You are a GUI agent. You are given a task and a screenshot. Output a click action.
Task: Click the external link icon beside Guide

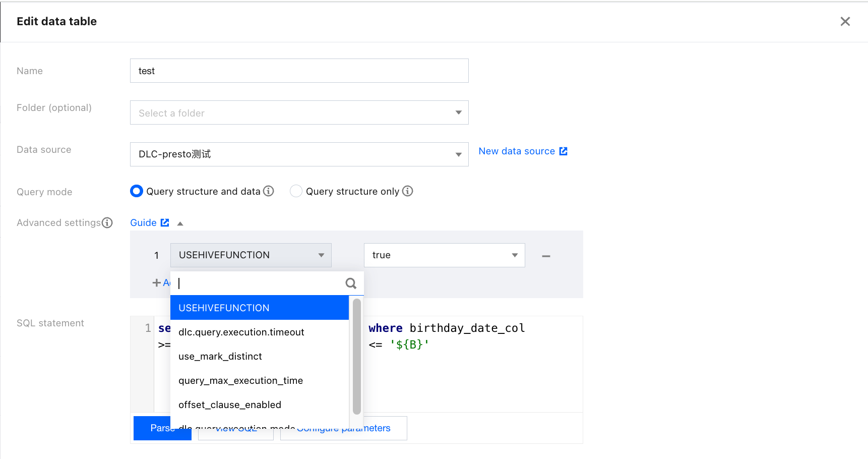[x=165, y=223]
